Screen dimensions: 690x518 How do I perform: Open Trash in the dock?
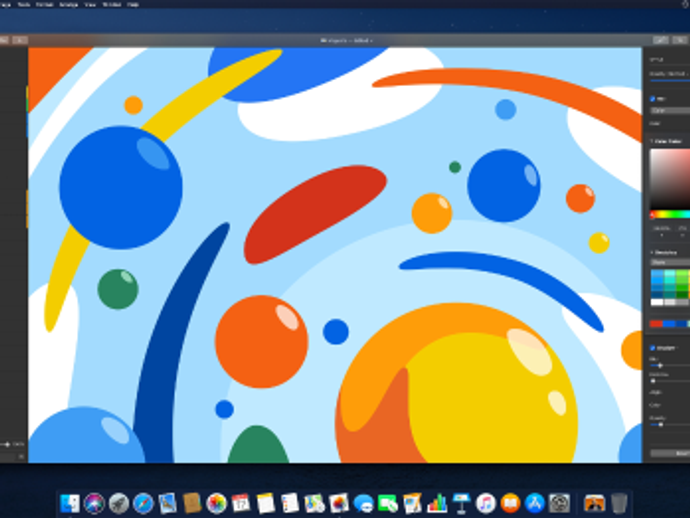[x=619, y=503]
